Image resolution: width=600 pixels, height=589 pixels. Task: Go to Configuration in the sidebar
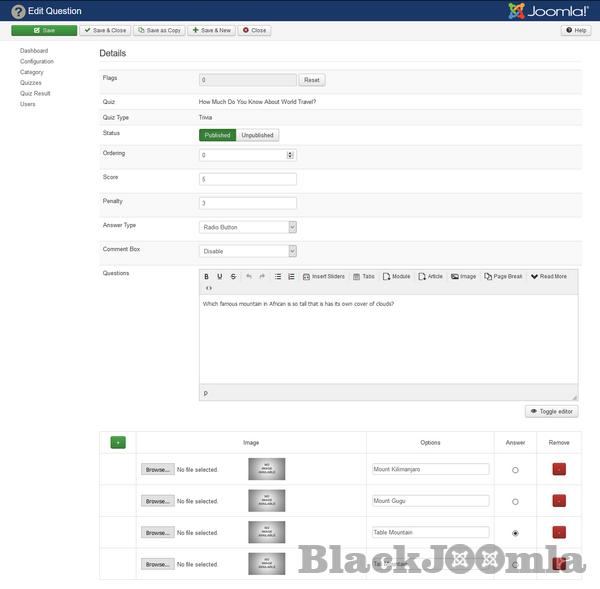pyautogui.click(x=37, y=61)
